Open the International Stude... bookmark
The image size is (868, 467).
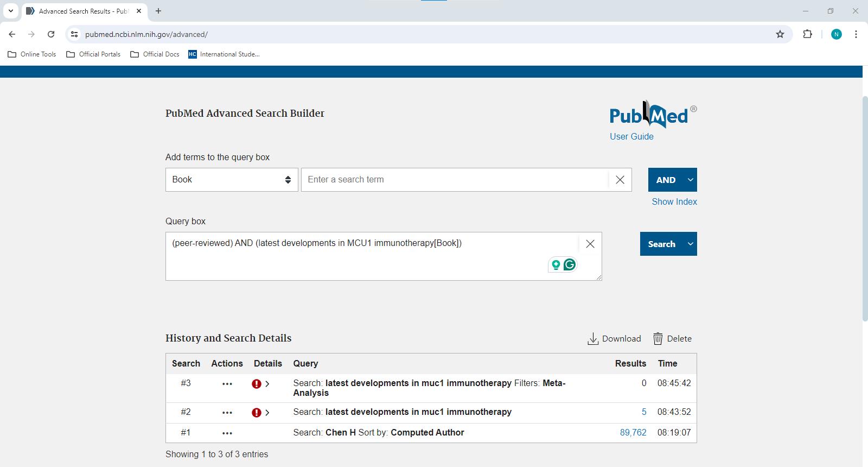[224, 54]
